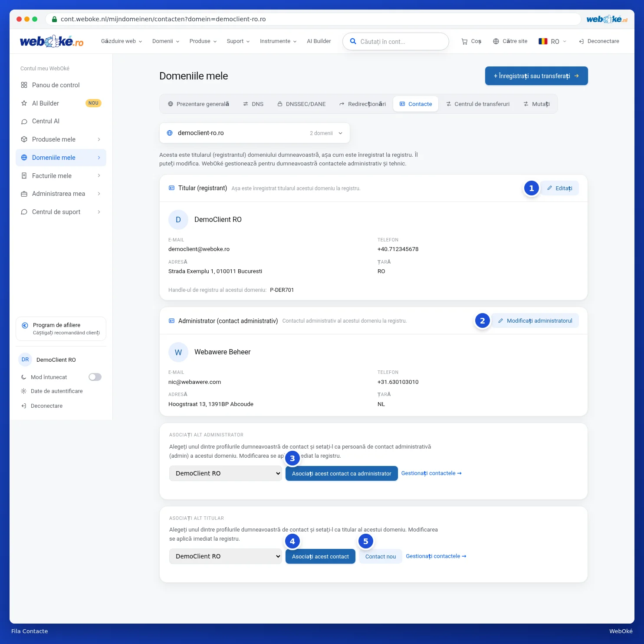Open Panou de control dashboard icon
Viewport: 644px width, 644px height.
tap(24, 85)
